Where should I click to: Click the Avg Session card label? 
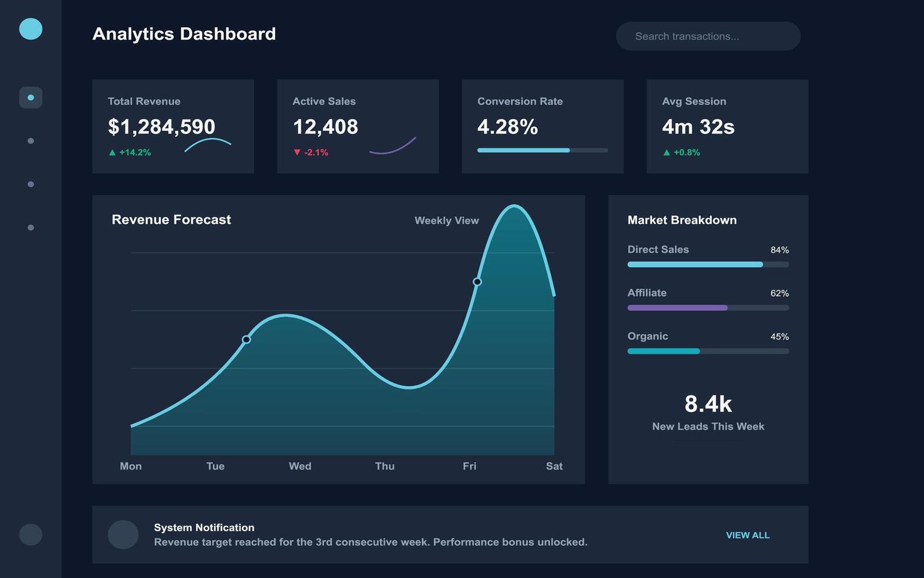694,101
